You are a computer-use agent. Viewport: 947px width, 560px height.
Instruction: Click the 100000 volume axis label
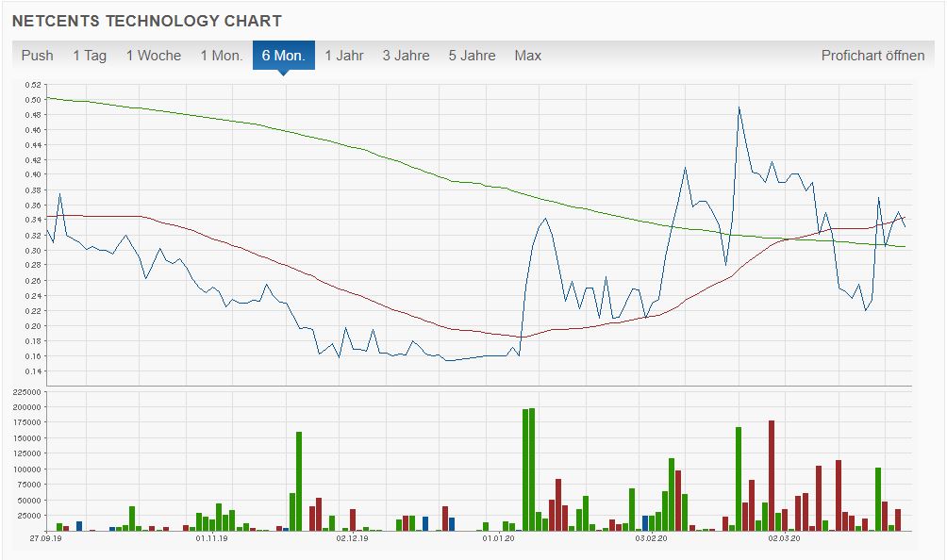point(26,469)
